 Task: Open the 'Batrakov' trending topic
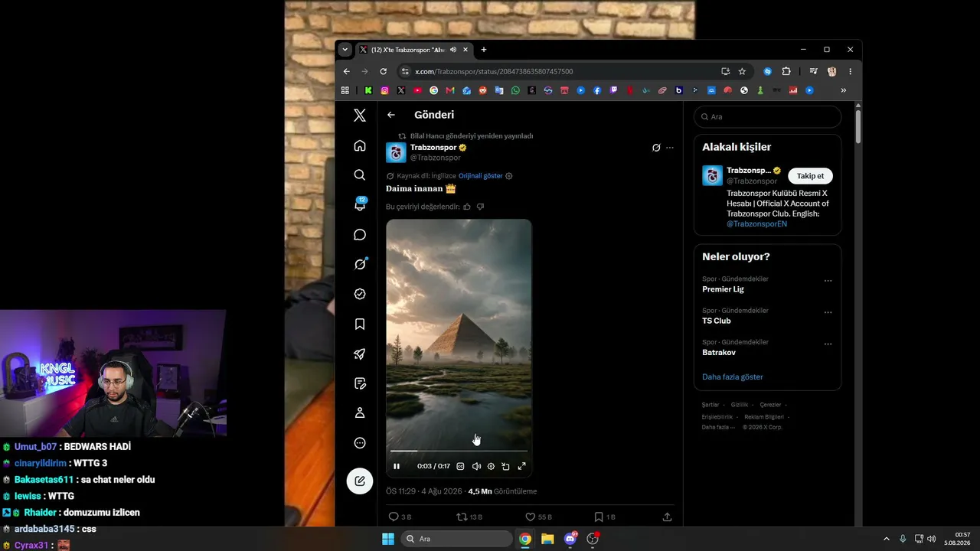pyautogui.click(x=719, y=353)
